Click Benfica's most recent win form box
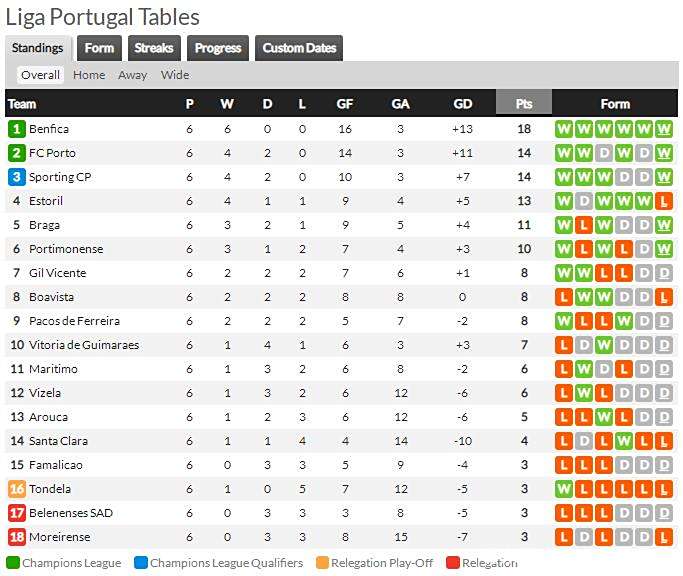The height and width of the screenshot is (576, 683). (x=665, y=129)
